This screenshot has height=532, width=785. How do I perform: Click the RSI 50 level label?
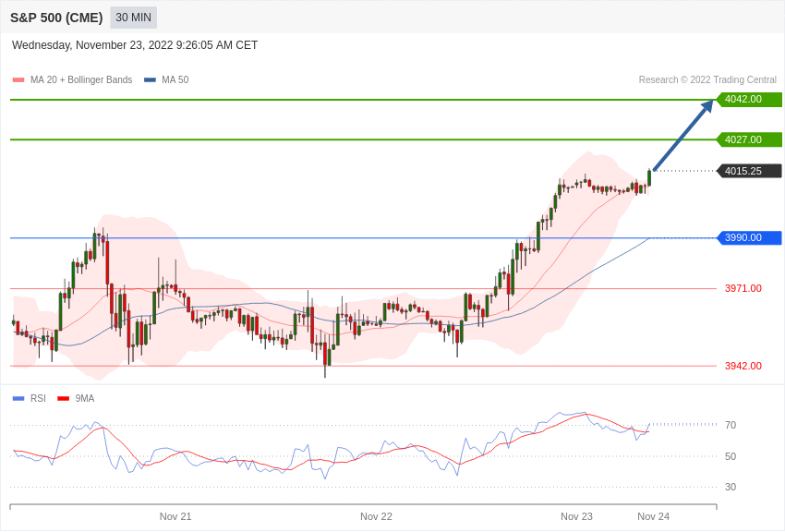pos(731,456)
